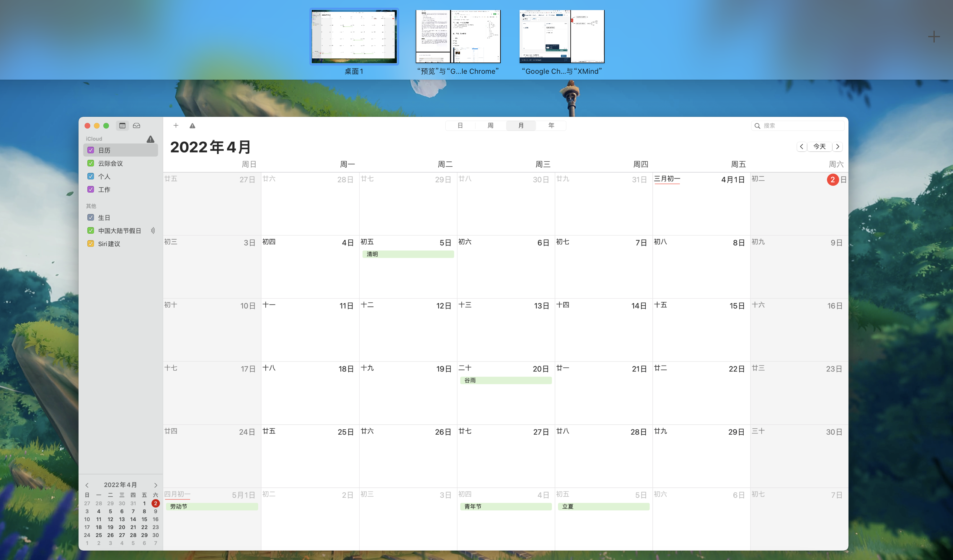Image resolution: width=953 pixels, height=560 pixels.
Task: Open the 劳动节 event on May 1
Action: pyautogui.click(x=212, y=507)
